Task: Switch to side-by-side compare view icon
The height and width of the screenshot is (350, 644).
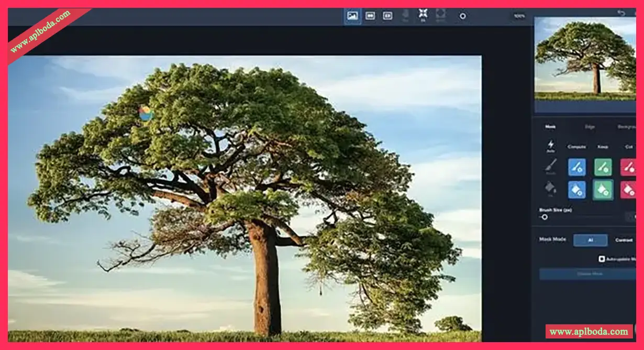Action: [x=370, y=16]
